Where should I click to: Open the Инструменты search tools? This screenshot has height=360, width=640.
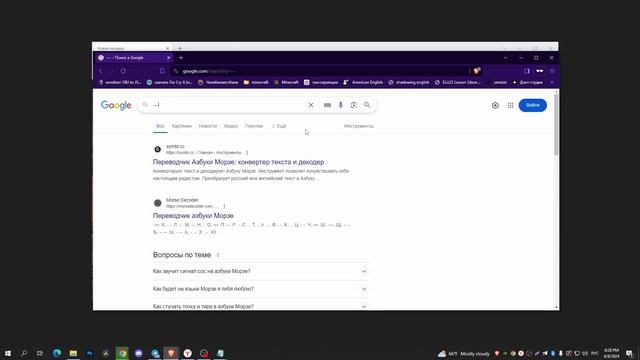358,126
